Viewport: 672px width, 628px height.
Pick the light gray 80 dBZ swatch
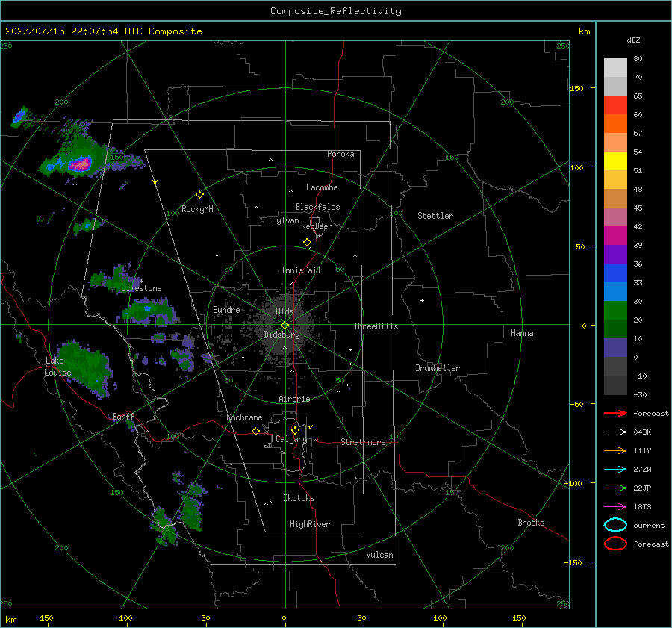(615, 68)
